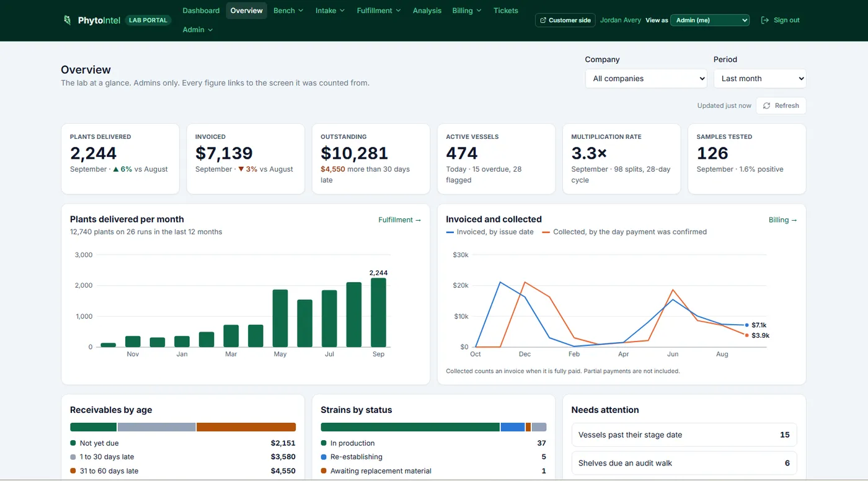Open the Analysis page
Viewport: 868px width, 481px height.
(427, 11)
